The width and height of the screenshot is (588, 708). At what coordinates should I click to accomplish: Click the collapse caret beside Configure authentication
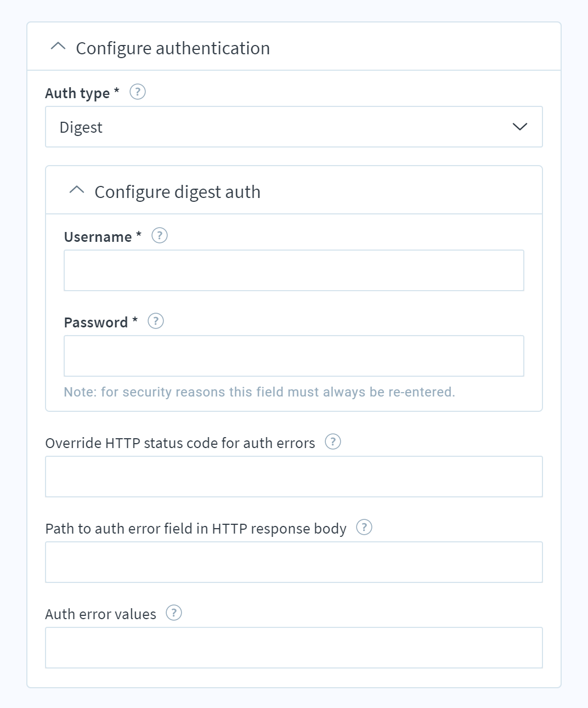(56, 47)
